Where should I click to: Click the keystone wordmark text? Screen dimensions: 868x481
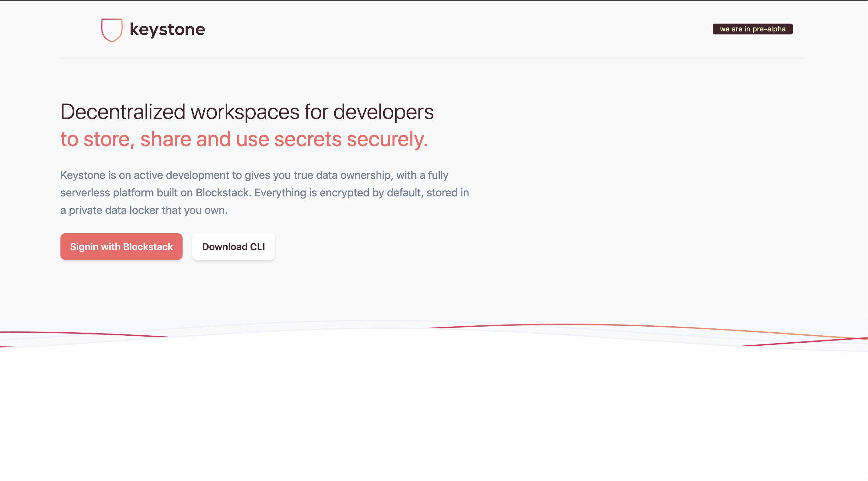[x=167, y=30]
